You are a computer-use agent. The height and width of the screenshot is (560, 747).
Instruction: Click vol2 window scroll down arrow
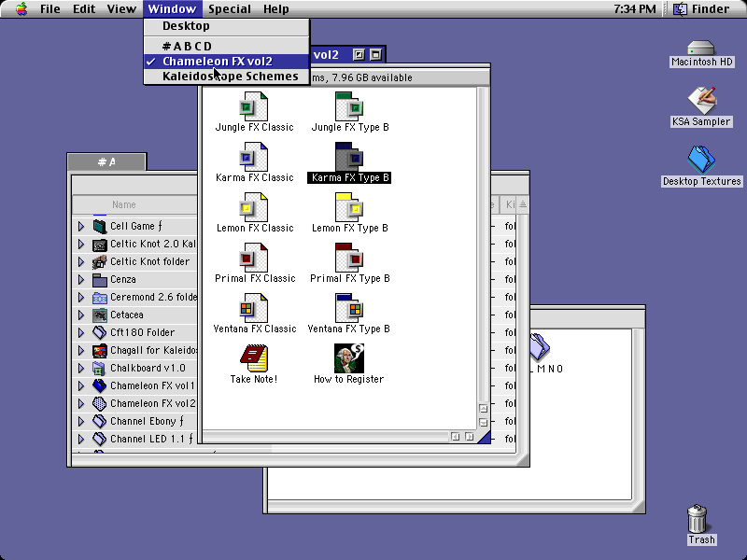[x=483, y=423]
